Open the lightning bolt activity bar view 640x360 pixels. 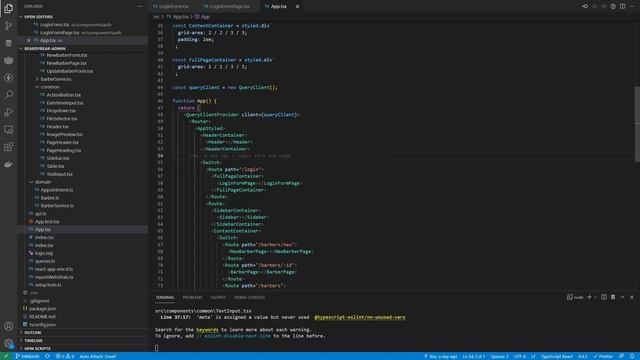[x=8, y=78]
